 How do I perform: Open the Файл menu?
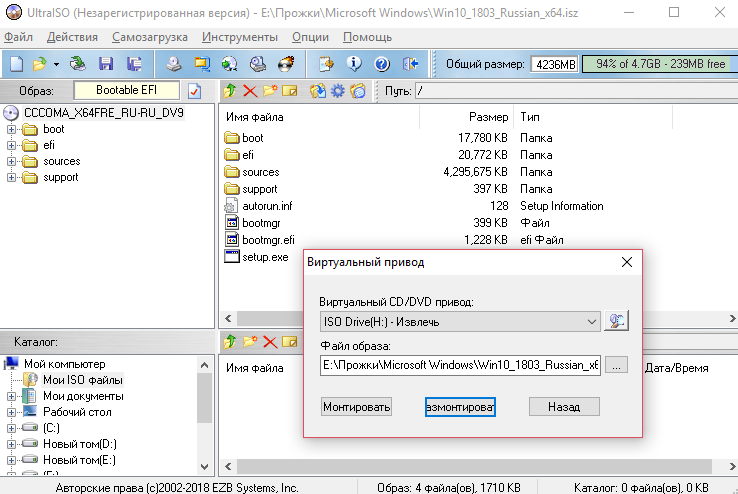(x=18, y=37)
